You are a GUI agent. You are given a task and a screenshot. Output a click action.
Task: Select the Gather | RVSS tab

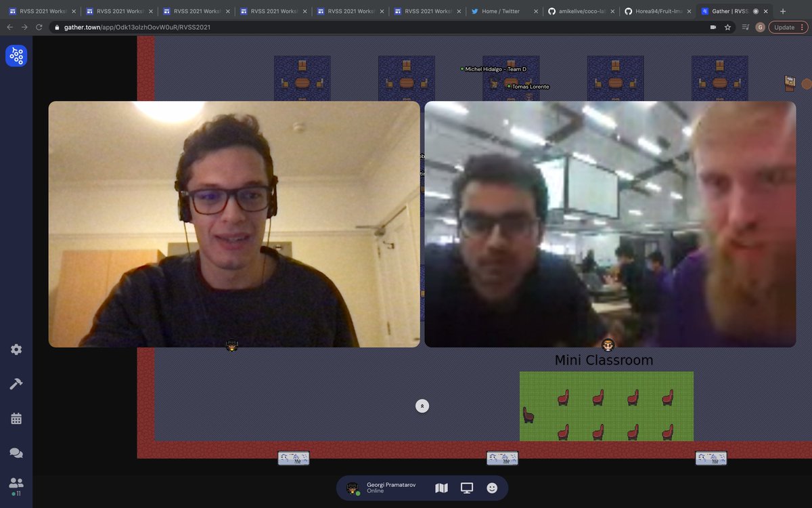[x=736, y=12]
